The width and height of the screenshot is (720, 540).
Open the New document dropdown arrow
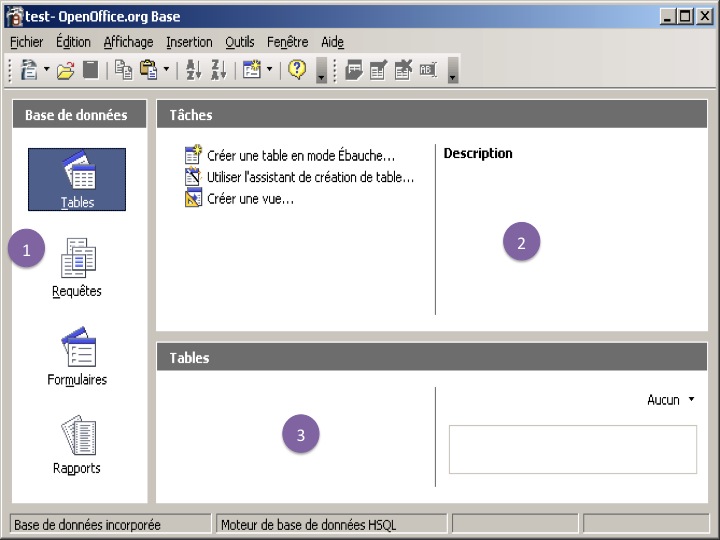tap(46, 69)
